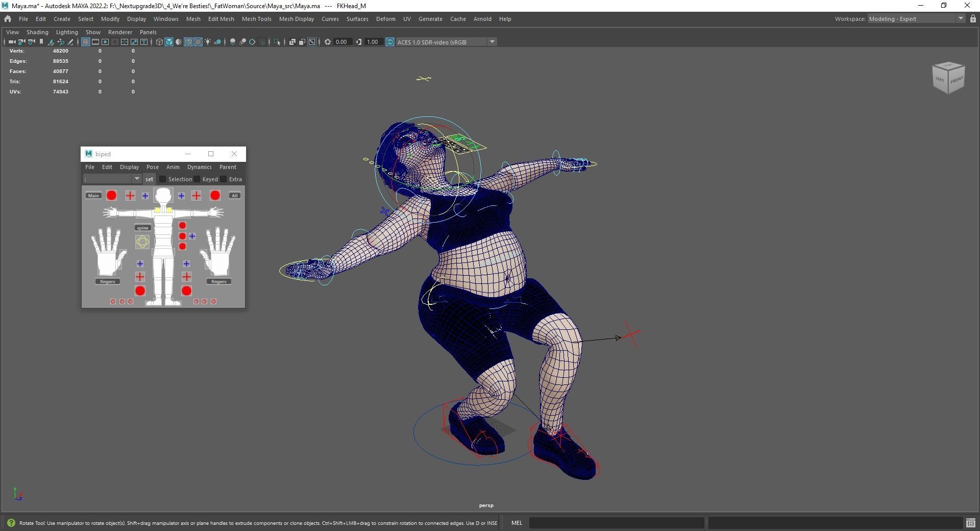Open the Deform menu
Viewport: 980px width, 531px height.
point(385,19)
